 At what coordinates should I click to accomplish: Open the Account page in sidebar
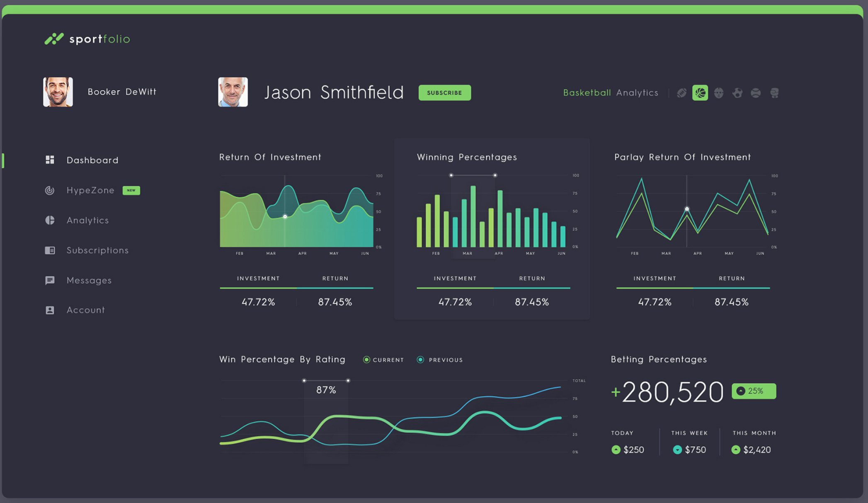coord(85,310)
